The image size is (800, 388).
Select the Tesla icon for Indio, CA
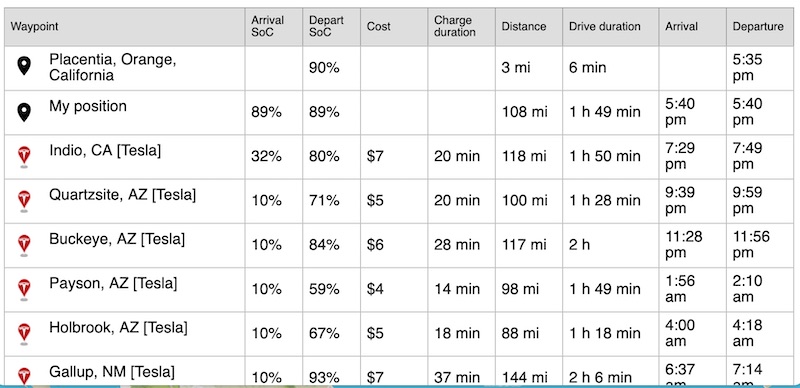pyautogui.click(x=24, y=157)
